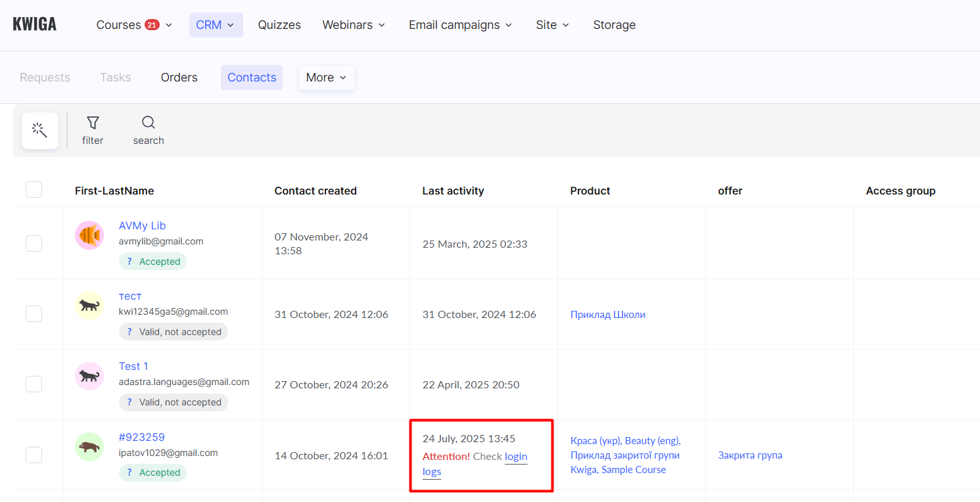The image size is (980, 502).
Task: Toggle the select-all checkbox in table header
Action: pyautogui.click(x=34, y=190)
